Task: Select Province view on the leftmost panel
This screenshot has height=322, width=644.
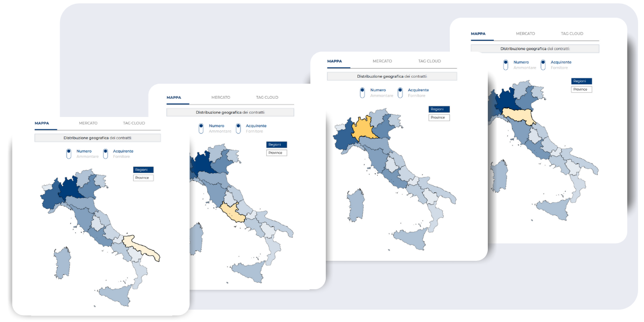Action: click(143, 178)
